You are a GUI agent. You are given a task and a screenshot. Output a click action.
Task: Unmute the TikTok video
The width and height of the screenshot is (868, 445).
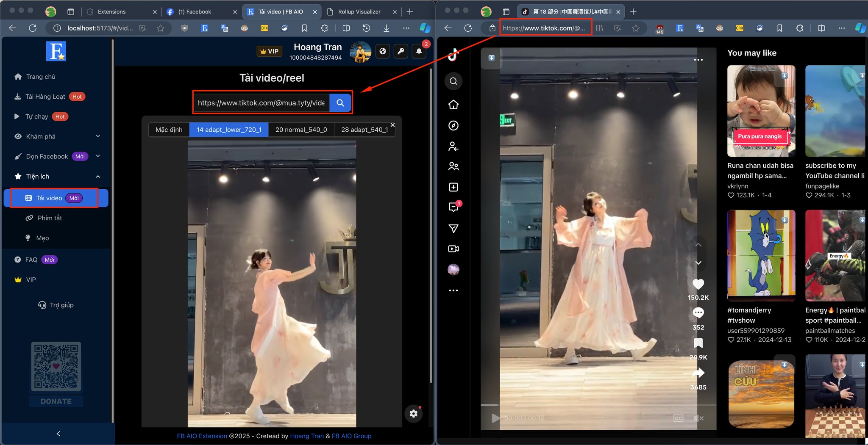pos(698,418)
